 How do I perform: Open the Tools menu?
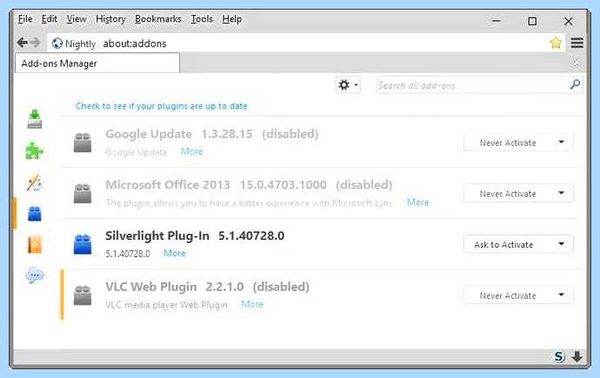[202, 19]
